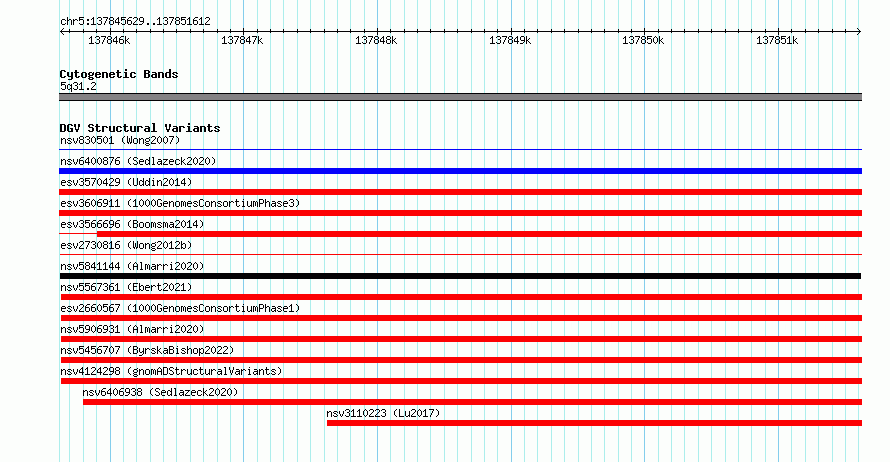Select the nsv6400876 (Sedlazeck2020) label

coord(138,161)
